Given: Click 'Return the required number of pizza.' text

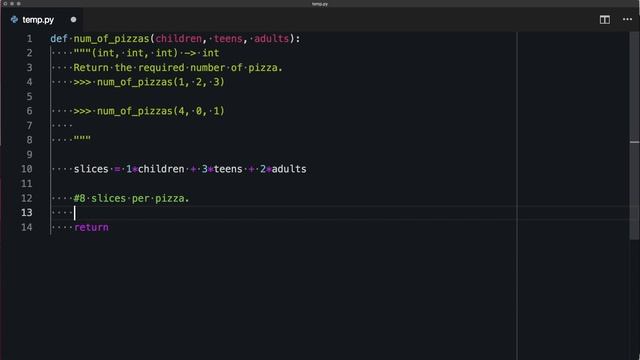Looking at the screenshot, I should pos(178,68).
